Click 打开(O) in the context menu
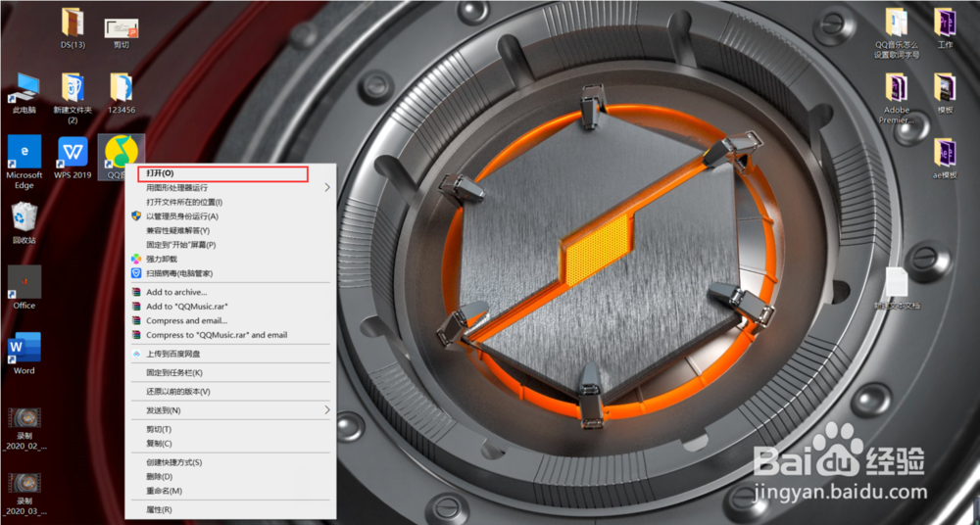 230,173
